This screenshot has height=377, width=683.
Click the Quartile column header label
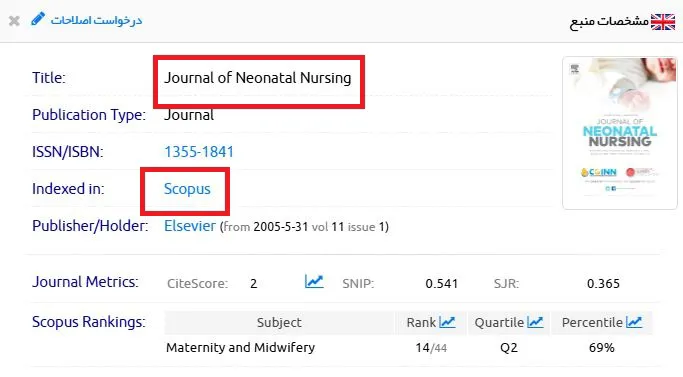click(499, 323)
